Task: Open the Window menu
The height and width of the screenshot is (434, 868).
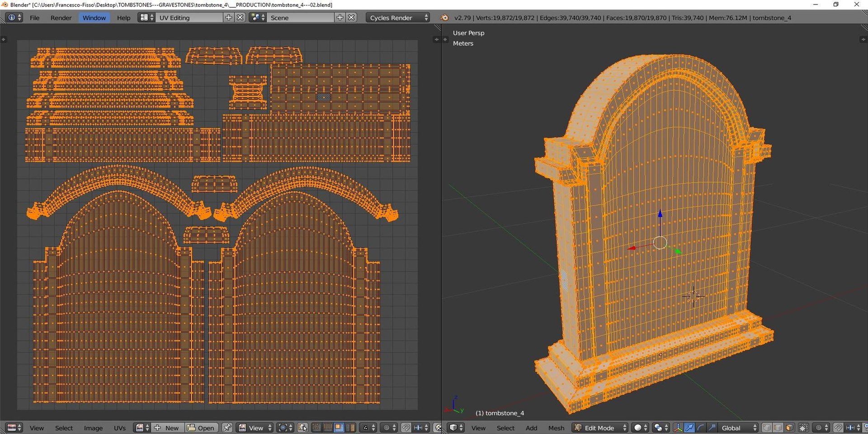Action: pos(94,18)
